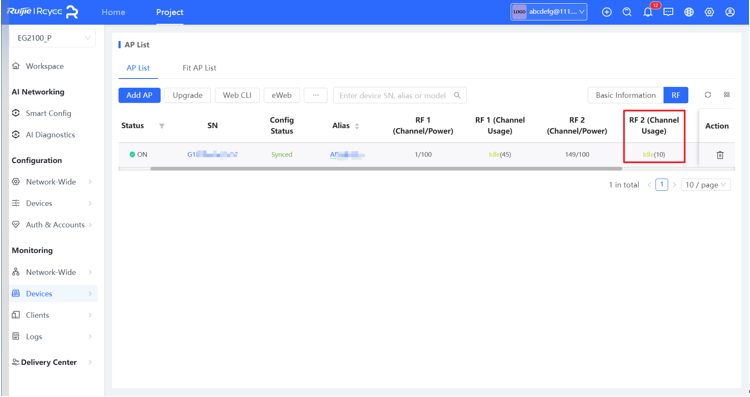Go to previous page arrow
This screenshot has height=397, width=750.
[650, 185]
